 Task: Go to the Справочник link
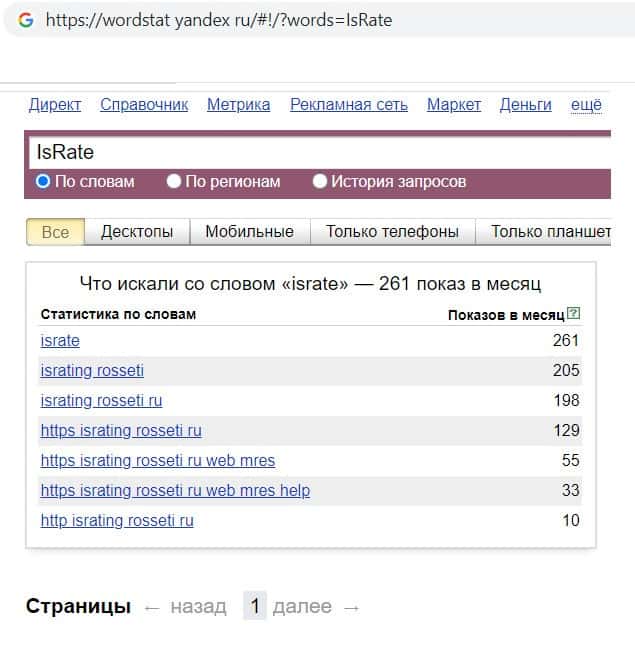pos(144,104)
